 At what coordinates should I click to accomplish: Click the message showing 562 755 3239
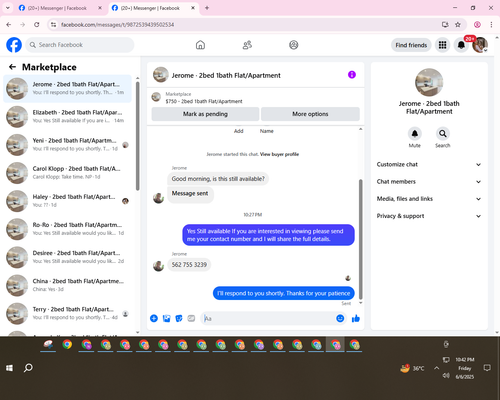coord(189,265)
